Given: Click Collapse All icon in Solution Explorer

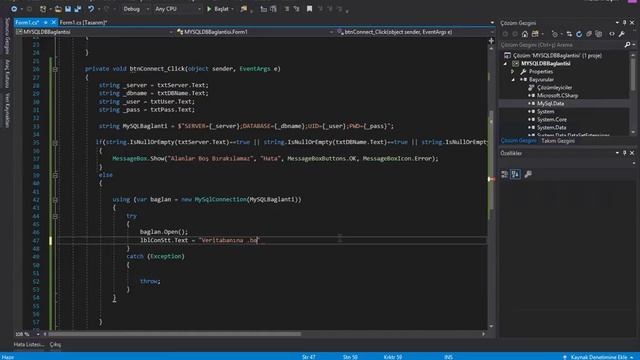Looking at the screenshot, I should click(589, 34).
